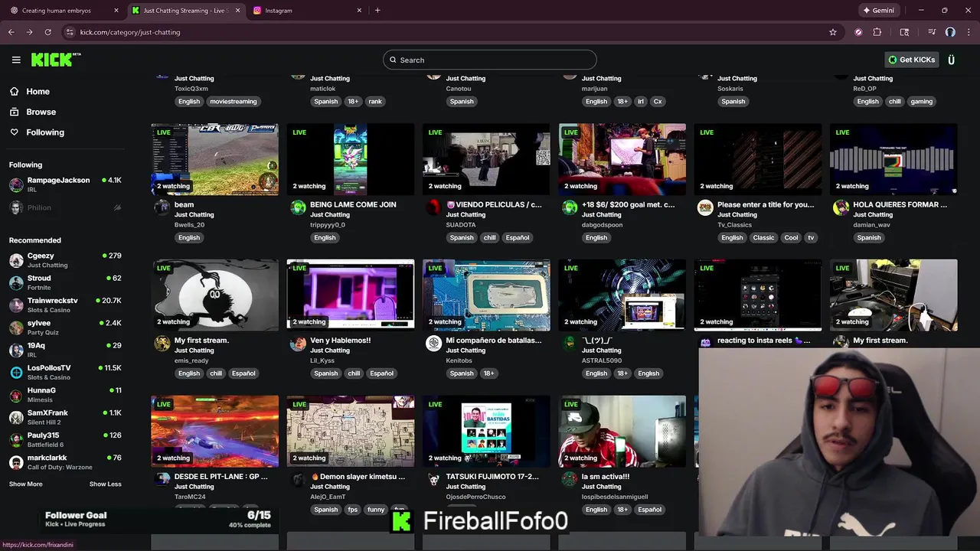980x551 pixels.
Task: Select Classic tag under Tv_Classics
Action: pyautogui.click(x=763, y=237)
